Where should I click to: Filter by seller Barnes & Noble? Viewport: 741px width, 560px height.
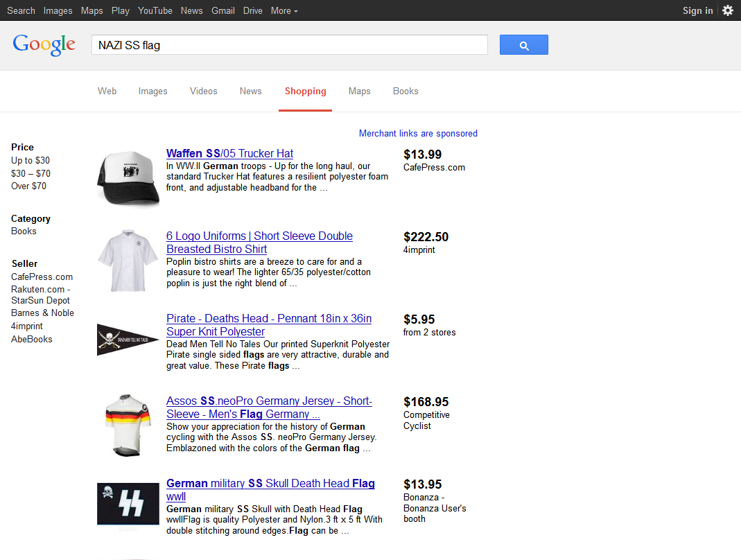[42, 313]
